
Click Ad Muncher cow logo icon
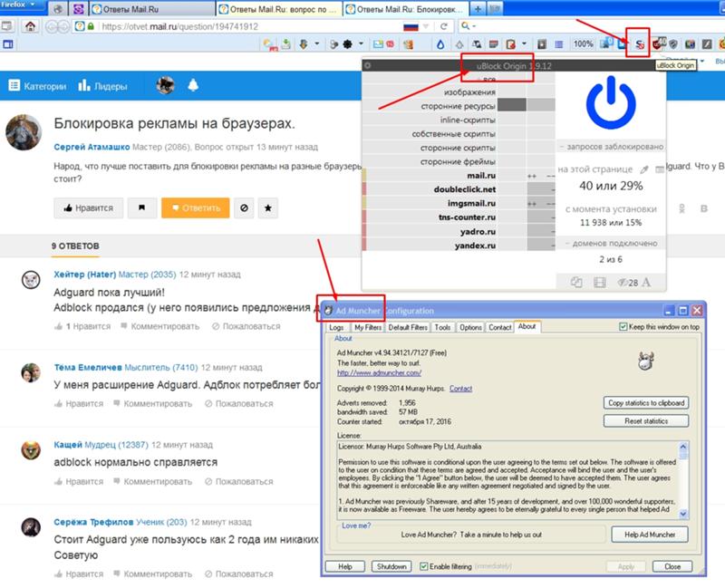tap(645, 361)
